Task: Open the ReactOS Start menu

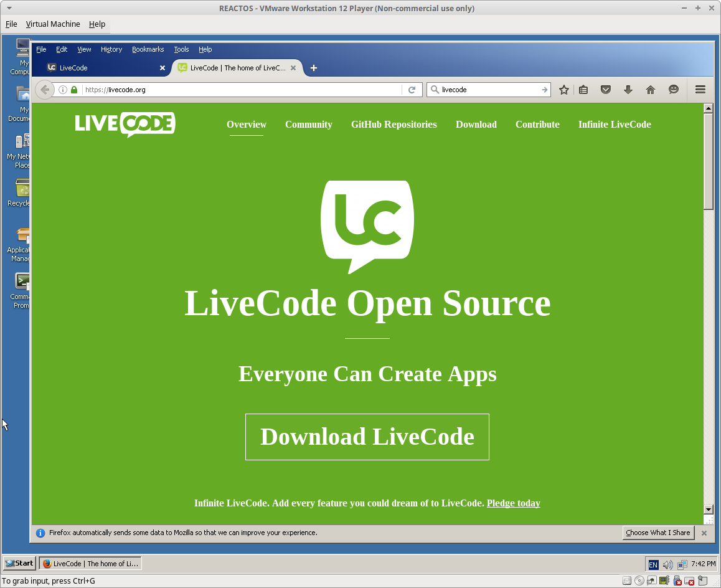Action: click(20, 563)
